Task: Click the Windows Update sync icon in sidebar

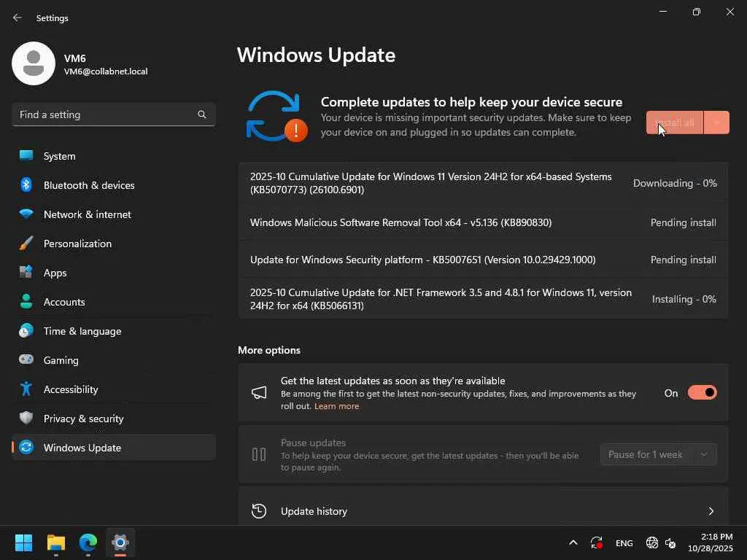Action: [26, 447]
